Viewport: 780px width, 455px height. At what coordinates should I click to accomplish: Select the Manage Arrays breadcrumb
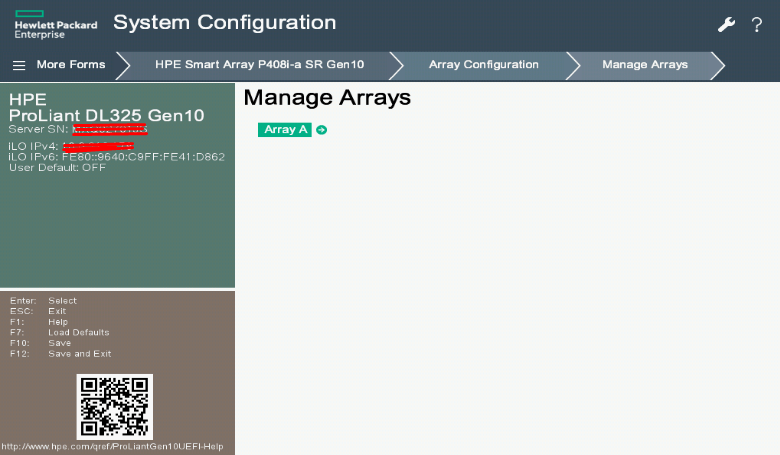click(x=644, y=65)
